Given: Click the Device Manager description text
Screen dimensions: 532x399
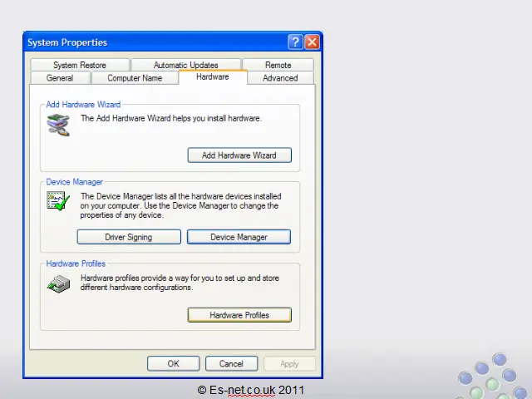Looking at the screenshot, I should point(181,205).
